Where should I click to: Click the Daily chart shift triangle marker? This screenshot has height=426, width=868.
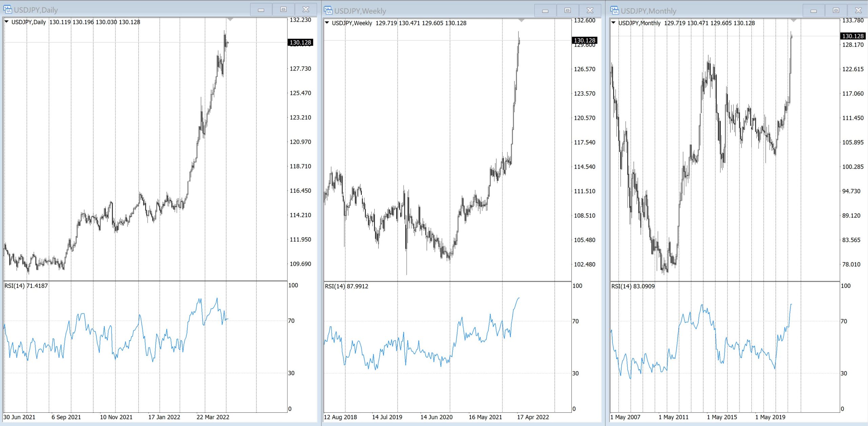[x=230, y=20]
